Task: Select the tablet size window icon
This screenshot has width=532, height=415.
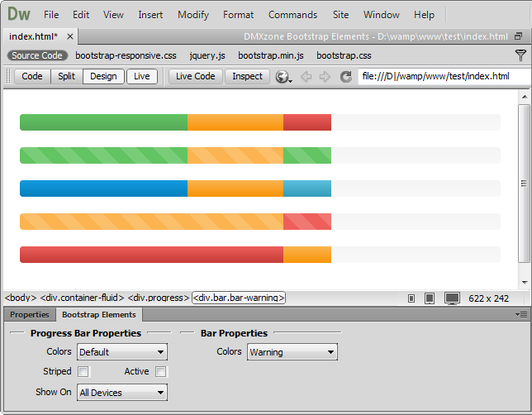Action: [x=430, y=298]
